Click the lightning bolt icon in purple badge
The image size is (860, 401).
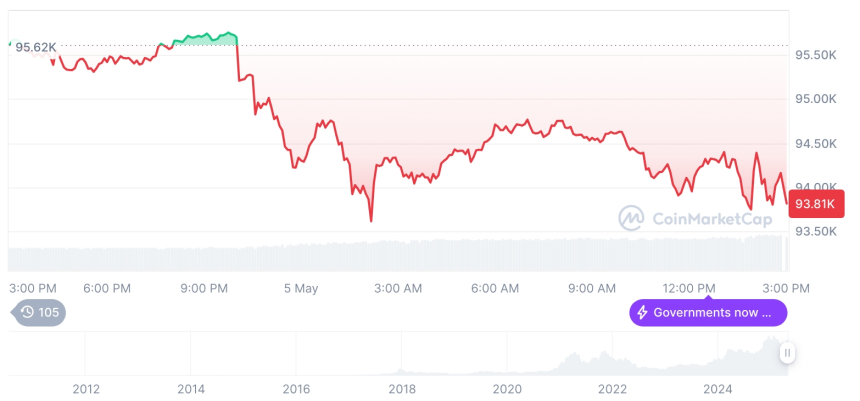point(642,313)
